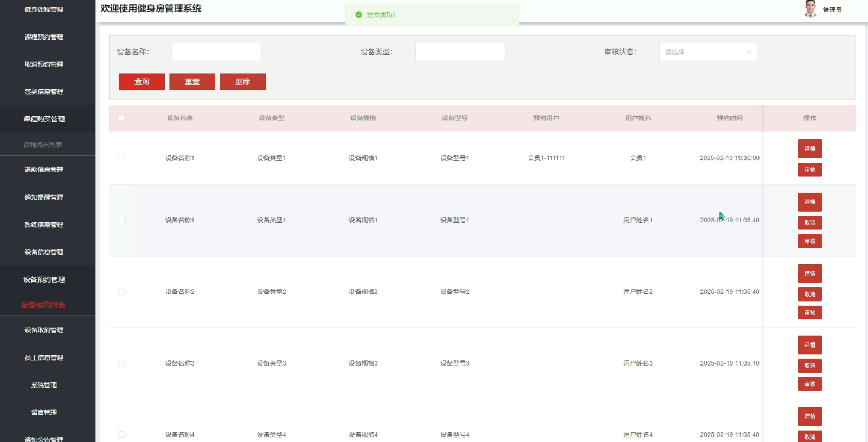
Task: Click the 删除 delete button
Action: pyautogui.click(x=242, y=81)
